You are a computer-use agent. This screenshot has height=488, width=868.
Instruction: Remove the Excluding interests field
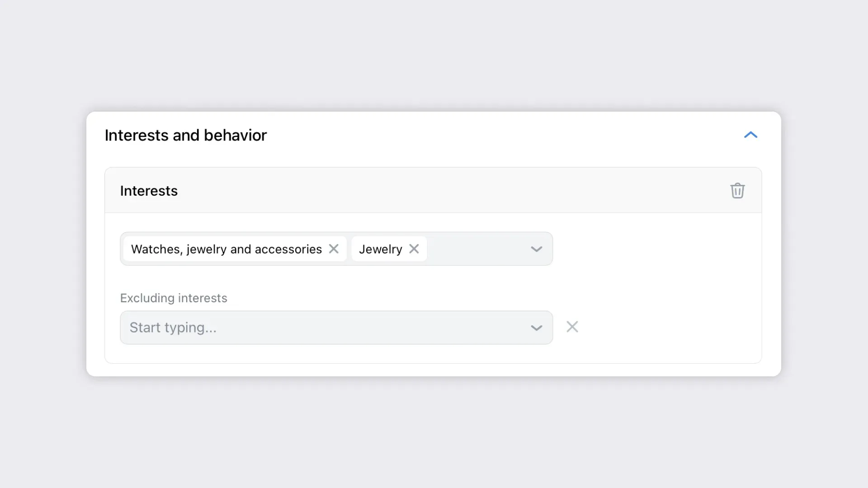(x=572, y=327)
